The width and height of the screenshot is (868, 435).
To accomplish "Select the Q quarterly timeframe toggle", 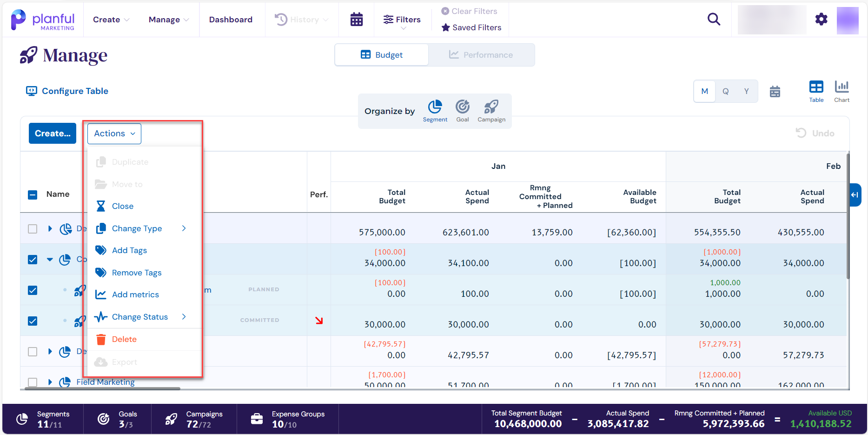I will pos(725,91).
